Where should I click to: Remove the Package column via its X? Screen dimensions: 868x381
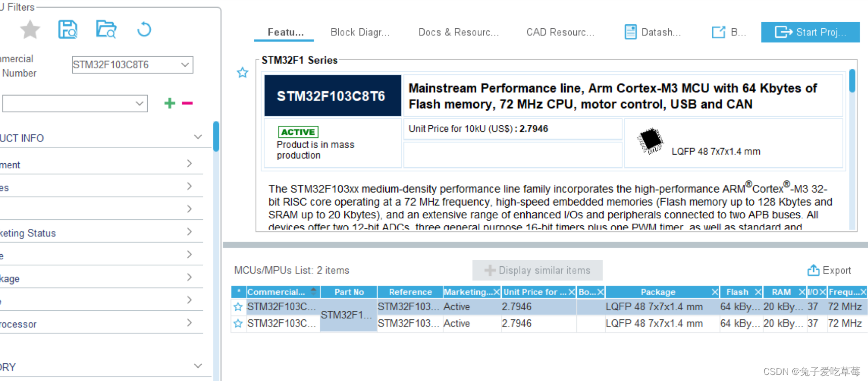[x=715, y=292]
